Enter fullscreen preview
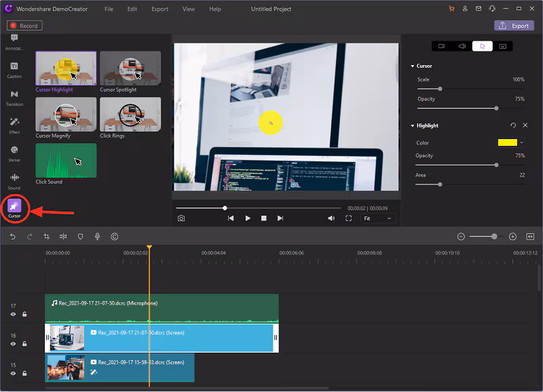Screen dimensions: 543x392 pos(349,218)
